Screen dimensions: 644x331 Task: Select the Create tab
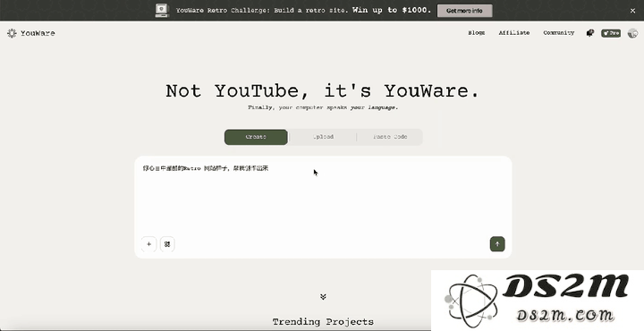tap(256, 137)
